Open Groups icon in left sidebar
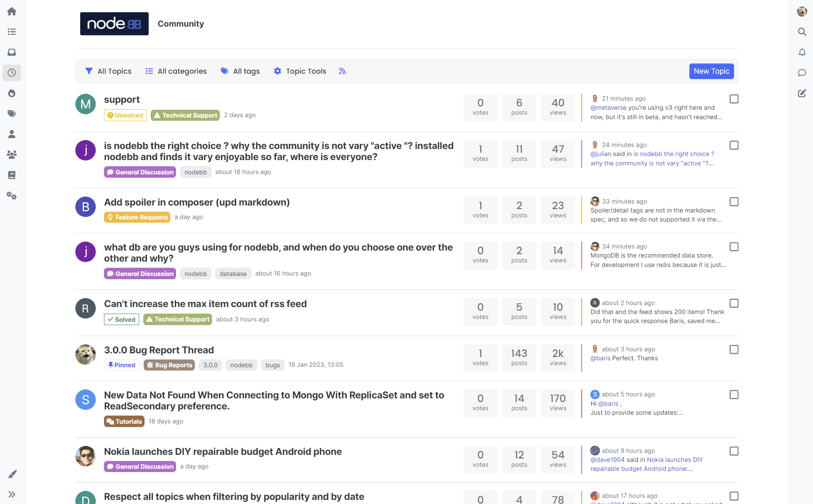Viewport: 813px width, 504px height. pyautogui.click(x=12, y=155)
